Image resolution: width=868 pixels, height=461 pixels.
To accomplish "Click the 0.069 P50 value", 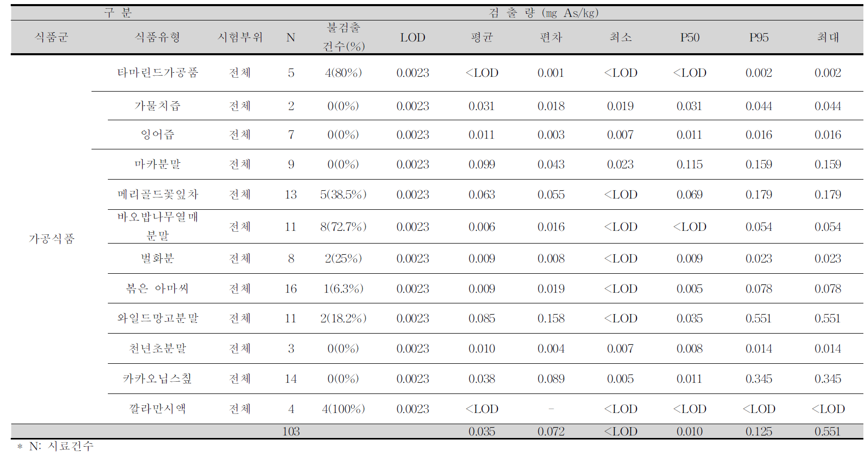I will (690, 194).
